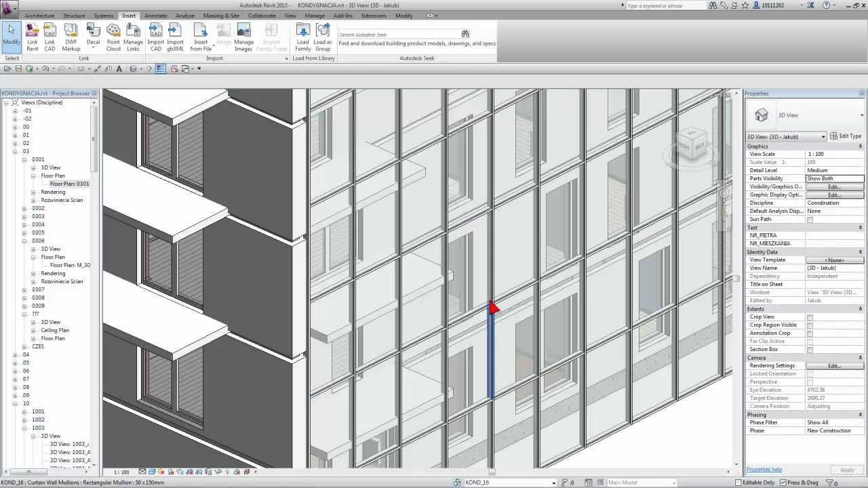Image resolution: width=868 pixels, height=488 pixels.
Task: Click the Import CAD icon
Action: coord(155,37)
